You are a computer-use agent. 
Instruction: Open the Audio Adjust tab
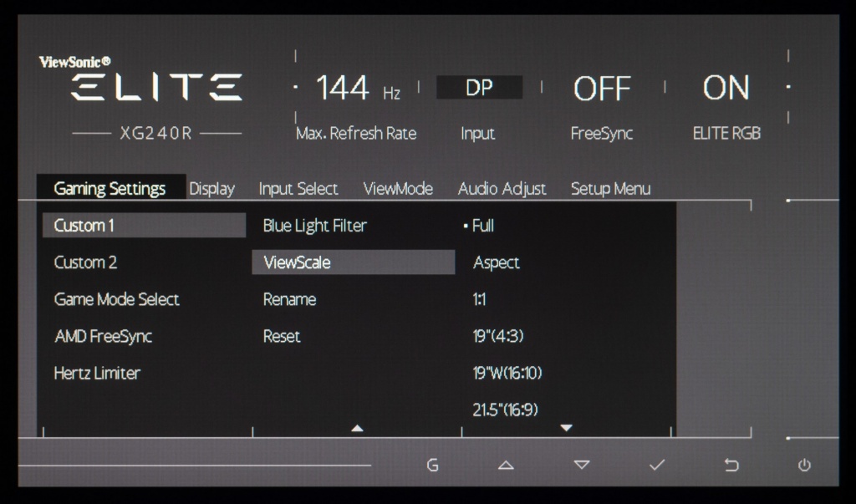pyautogui.click(x=502, y=189)
